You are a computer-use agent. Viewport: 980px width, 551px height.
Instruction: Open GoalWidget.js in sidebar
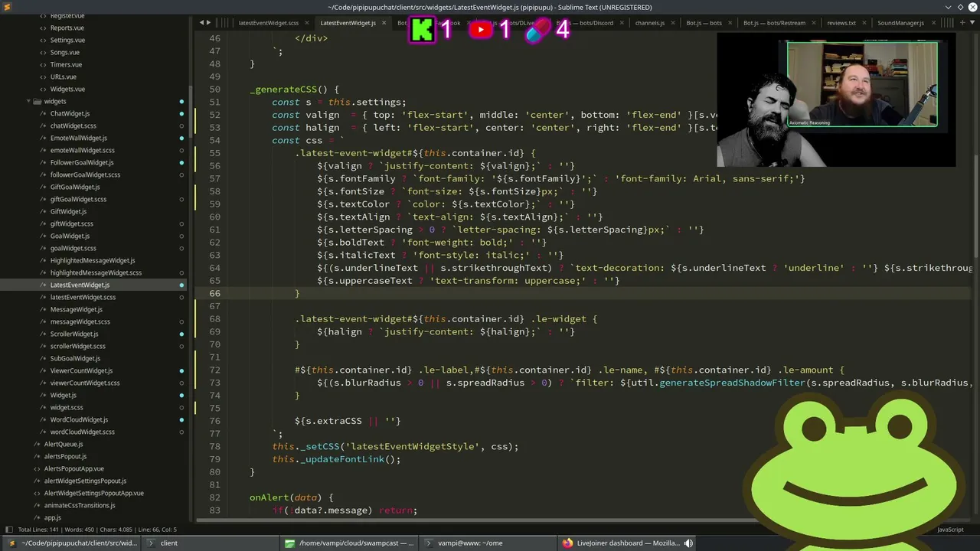coord(70,236)
